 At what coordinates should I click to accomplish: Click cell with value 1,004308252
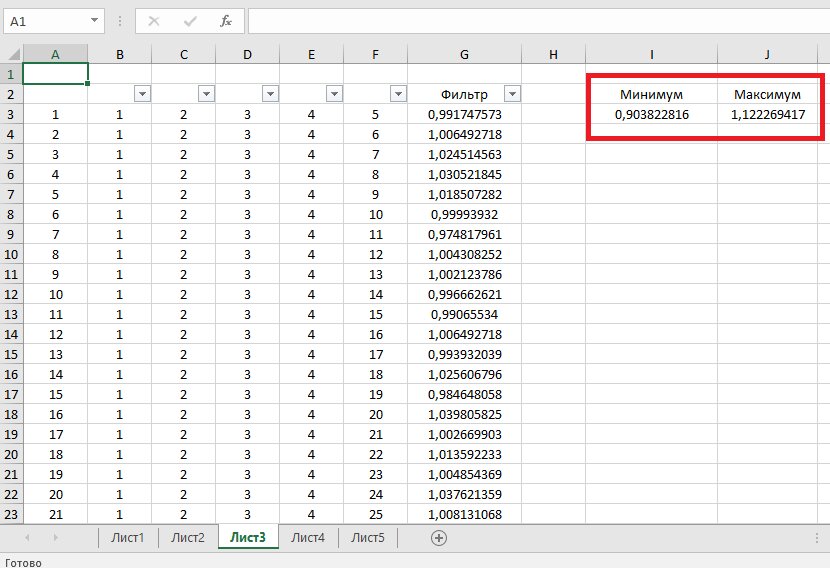(464, 255)
